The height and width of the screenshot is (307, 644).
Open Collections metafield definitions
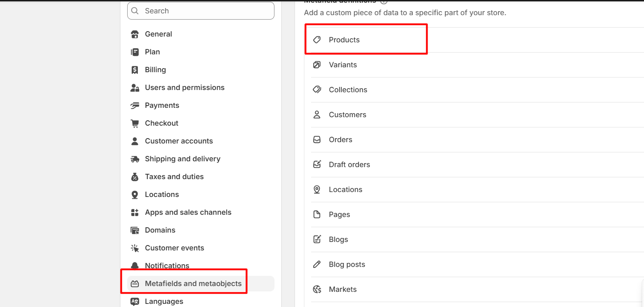pyautogui.click(x=348, y=90)
